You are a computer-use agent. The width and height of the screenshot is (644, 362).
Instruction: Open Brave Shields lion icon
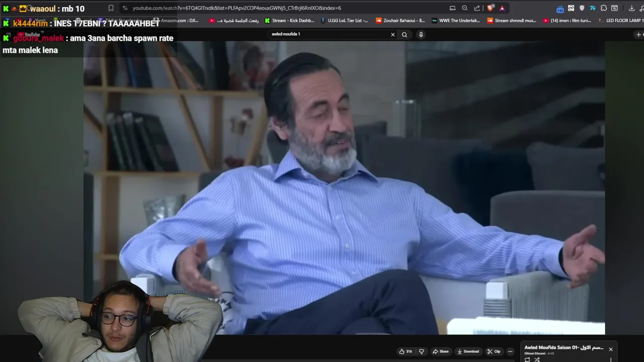(x=491, y=8)
